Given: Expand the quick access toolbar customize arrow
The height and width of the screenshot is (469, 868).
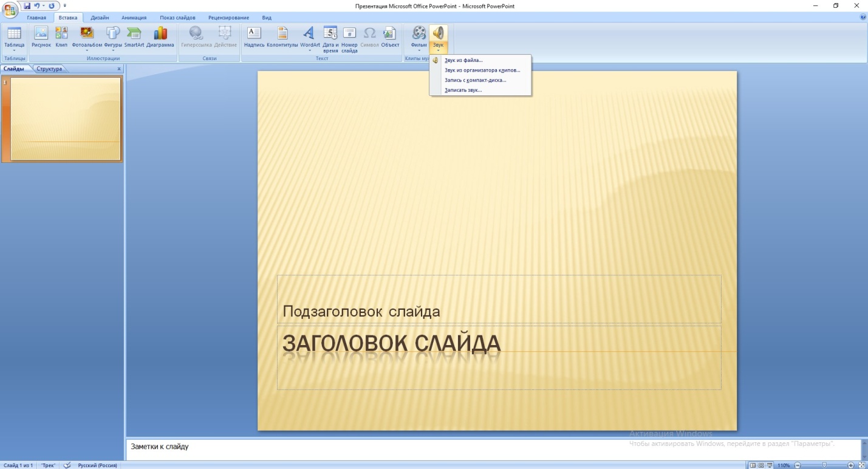Looking at the screenshot, I should [x=64, y=5].
